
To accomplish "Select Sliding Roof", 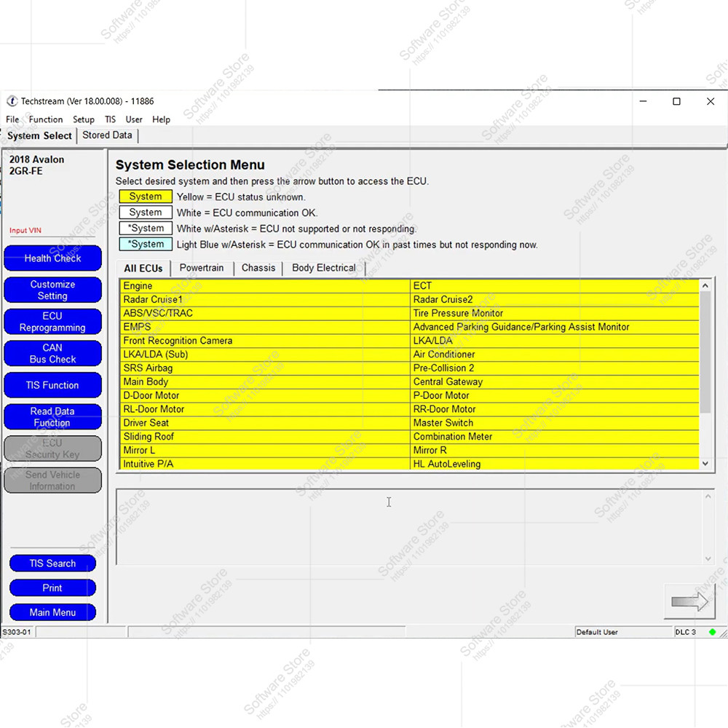I will pos(265,436).
